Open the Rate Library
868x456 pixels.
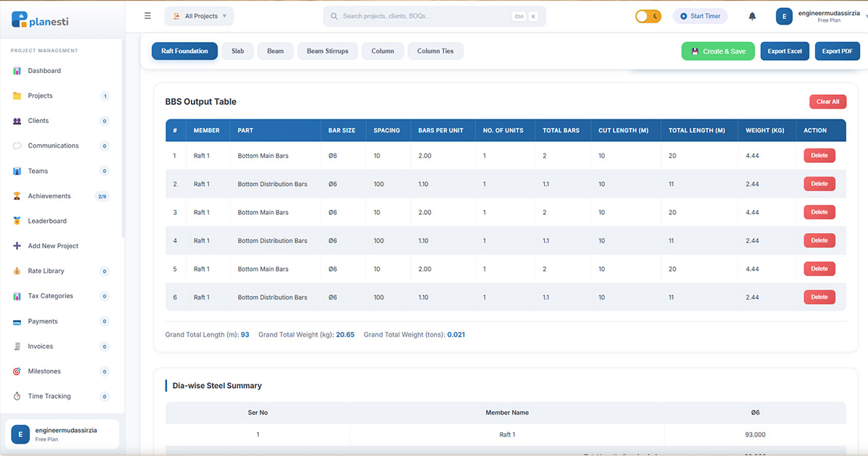coord(45,271)
